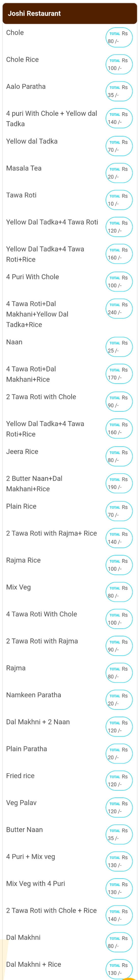Tap the Rs 25 Naan price badge
The height and width of the screenshot is (980, 139).
(119, 347)
